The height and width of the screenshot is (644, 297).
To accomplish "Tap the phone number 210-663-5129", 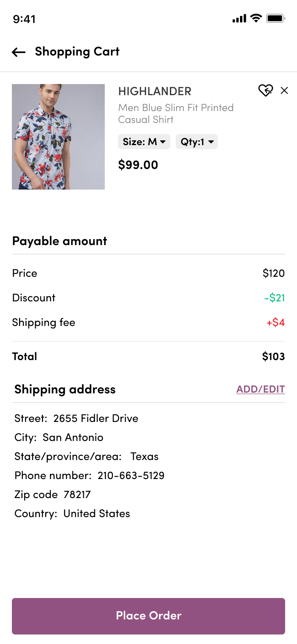I will coord(131,475).
